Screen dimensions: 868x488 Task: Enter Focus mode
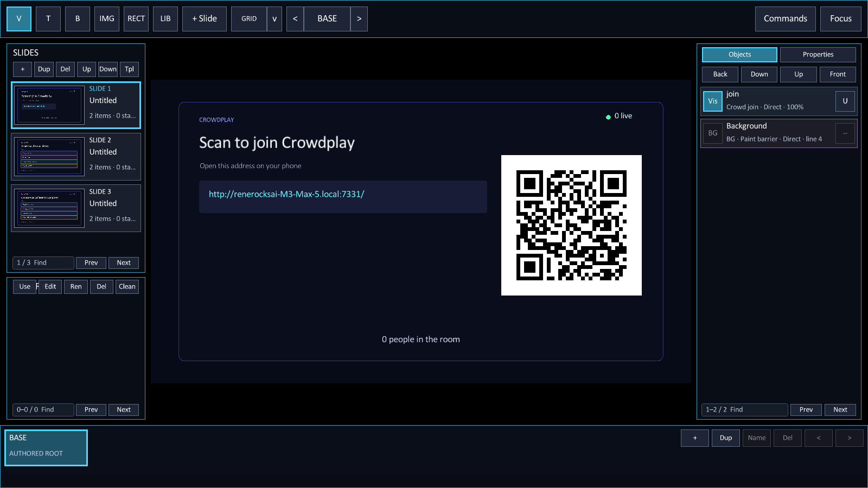[841, 19]
